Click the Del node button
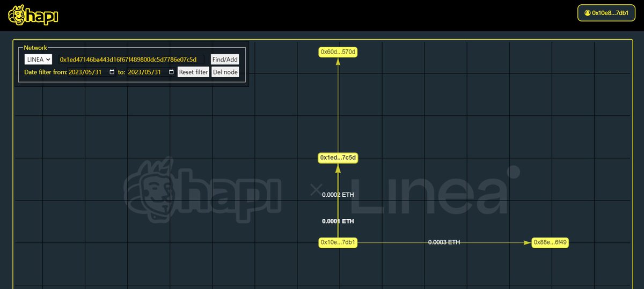644x289 pixels. tap(225, 72)
